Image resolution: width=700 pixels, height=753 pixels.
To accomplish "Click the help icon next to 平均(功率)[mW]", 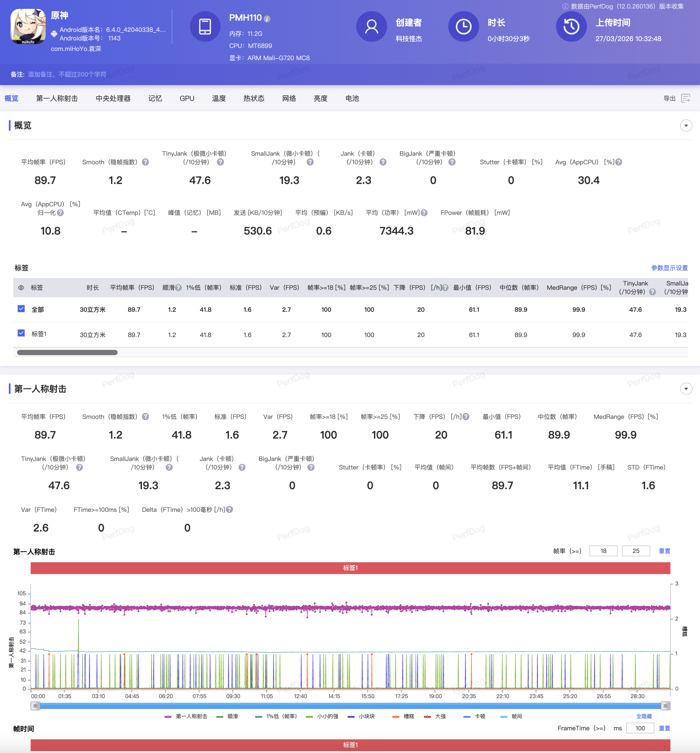I will click(424, 213).
